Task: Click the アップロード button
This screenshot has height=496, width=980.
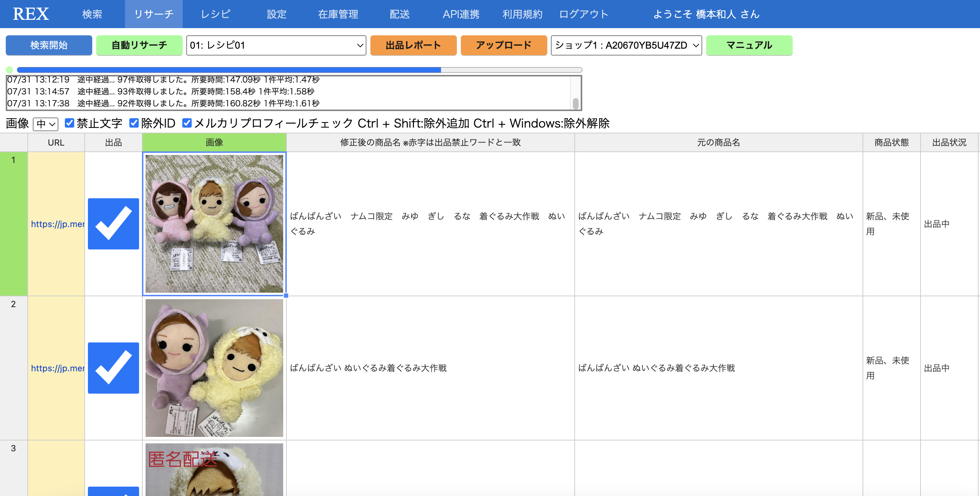Action: pyautogui.click(x=504, y=45)
